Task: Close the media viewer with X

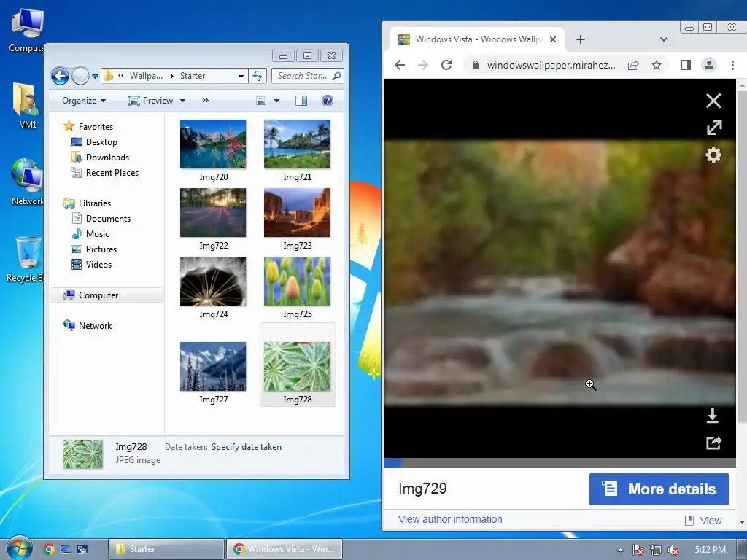Action: pos(713,101)
